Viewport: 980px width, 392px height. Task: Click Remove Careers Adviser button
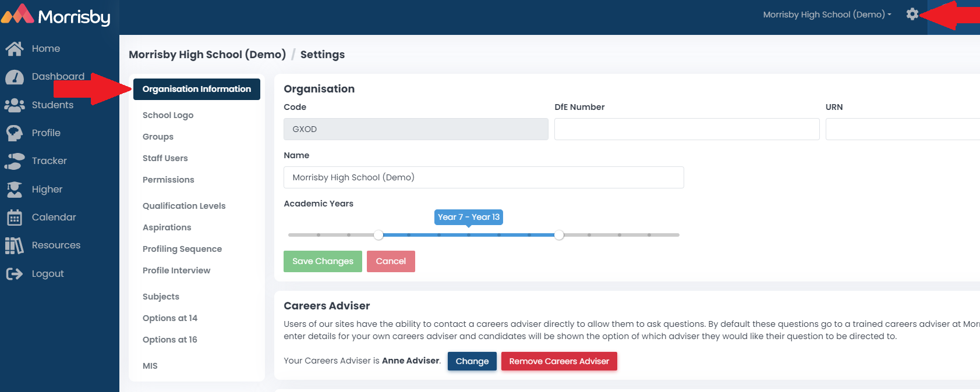(x=559, y=361)
